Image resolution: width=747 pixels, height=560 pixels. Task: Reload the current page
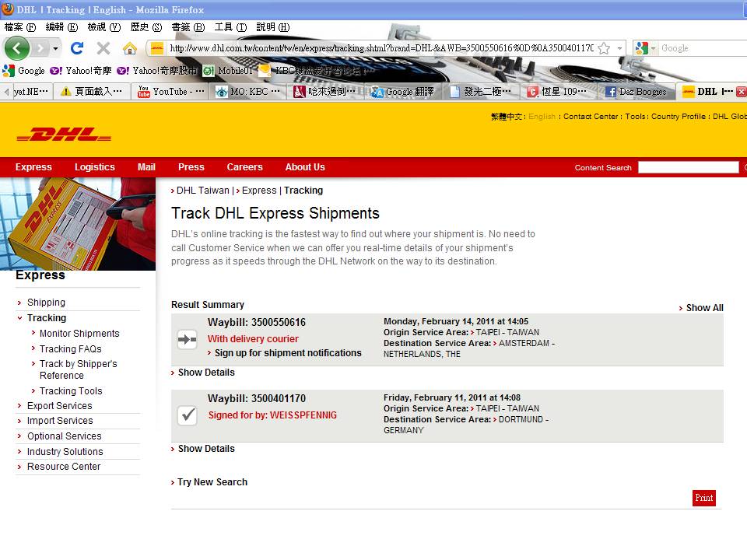coord(76,47)
